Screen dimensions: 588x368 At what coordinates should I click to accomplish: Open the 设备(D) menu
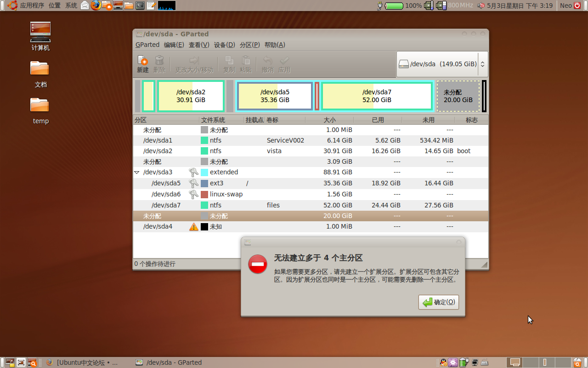(x=225, y=45)
